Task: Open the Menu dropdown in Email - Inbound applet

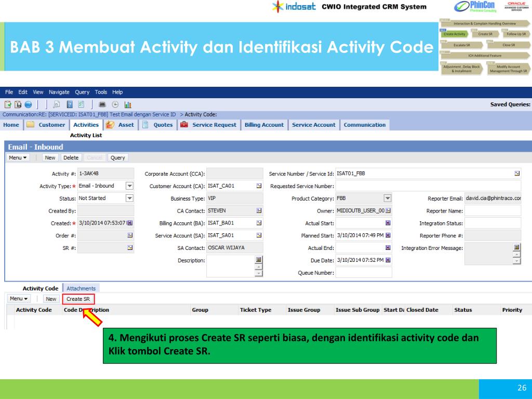Action: 18,157
